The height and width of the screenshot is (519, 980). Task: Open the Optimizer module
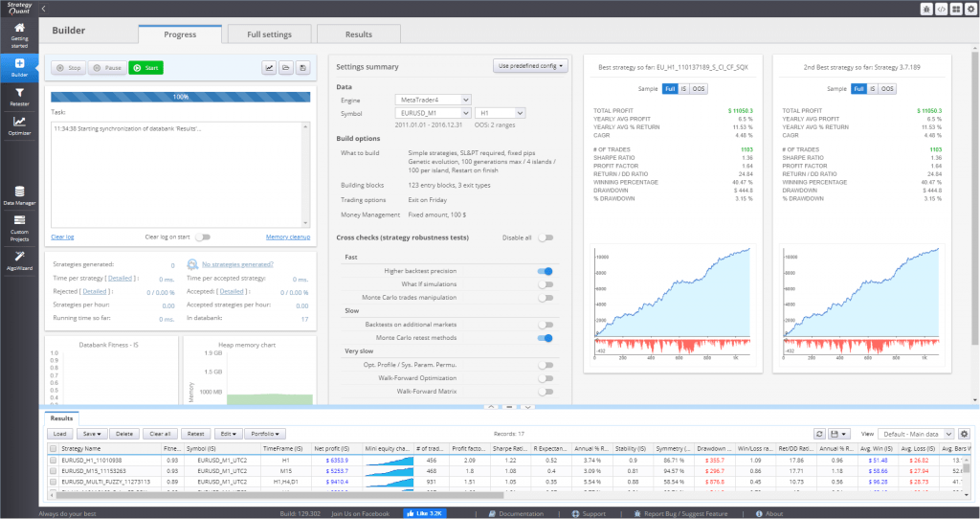click(19, 125)
